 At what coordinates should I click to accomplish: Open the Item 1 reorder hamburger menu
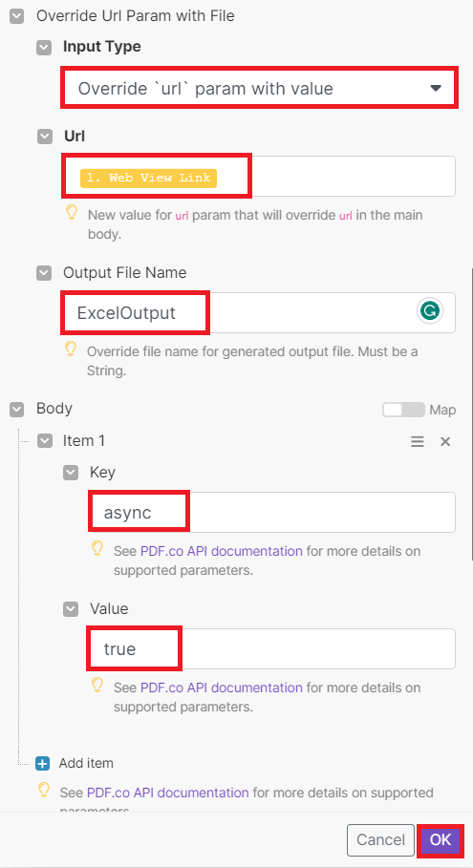point(417,441)
